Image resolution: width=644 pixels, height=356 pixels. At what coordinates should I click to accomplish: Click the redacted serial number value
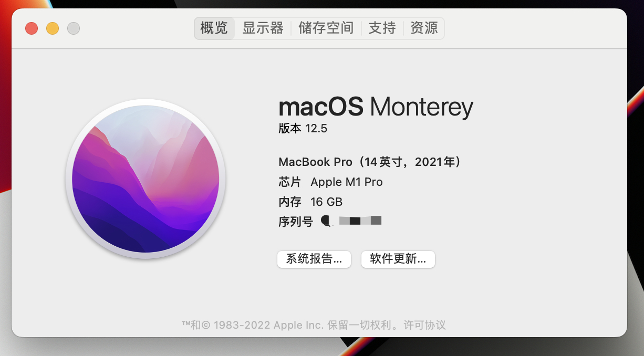[351, 221]
